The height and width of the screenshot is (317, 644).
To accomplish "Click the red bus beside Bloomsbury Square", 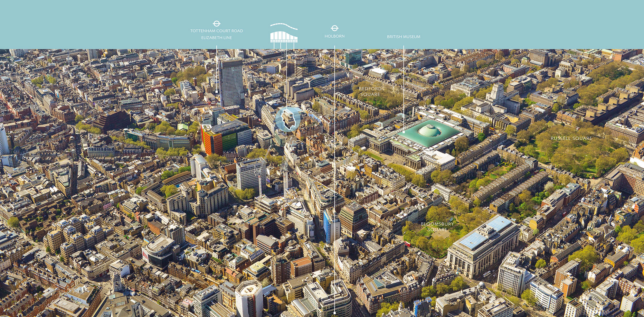I will coord(408,244).
